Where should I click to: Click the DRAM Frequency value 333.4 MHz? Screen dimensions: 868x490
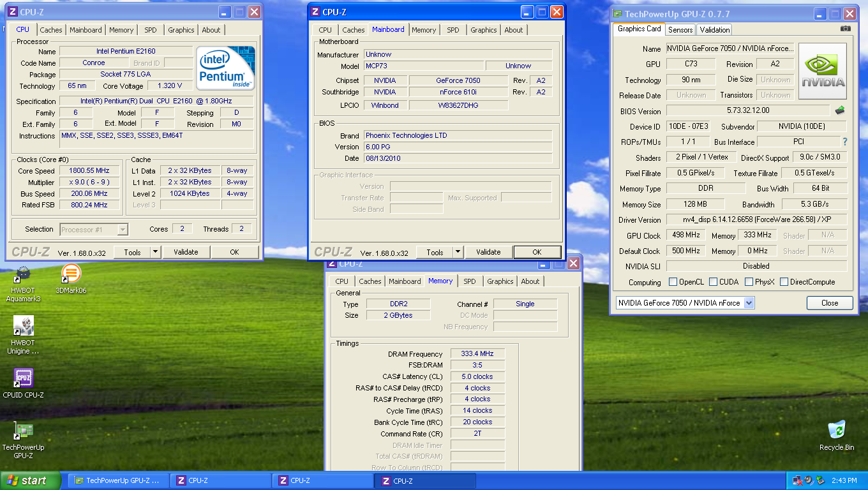point(477,354)
